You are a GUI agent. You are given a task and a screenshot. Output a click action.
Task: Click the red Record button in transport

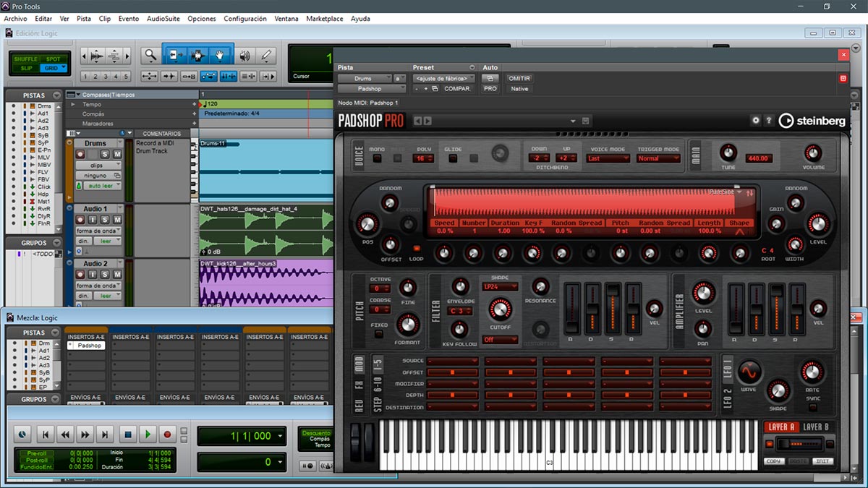point(168,435)
